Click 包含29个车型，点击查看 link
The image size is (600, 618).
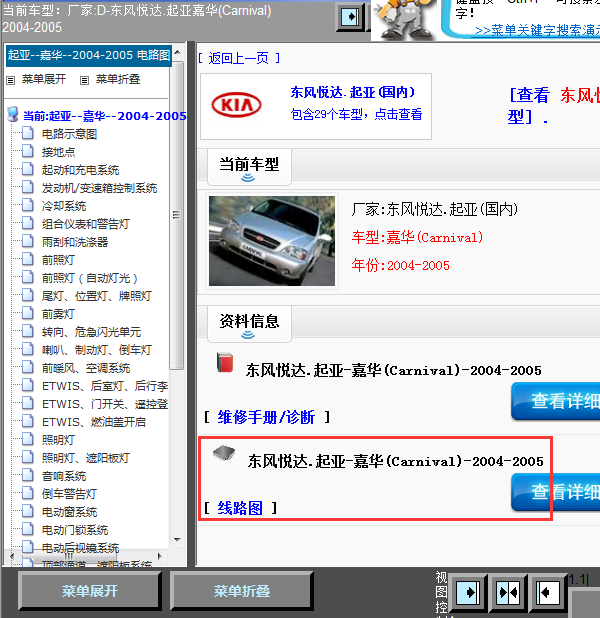click(x=356, y=114)
